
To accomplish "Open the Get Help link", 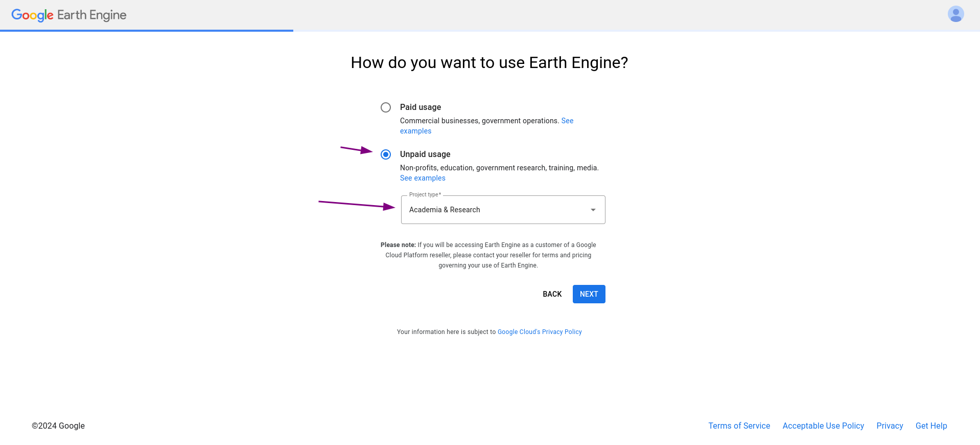I will click(x=931, y=426).
